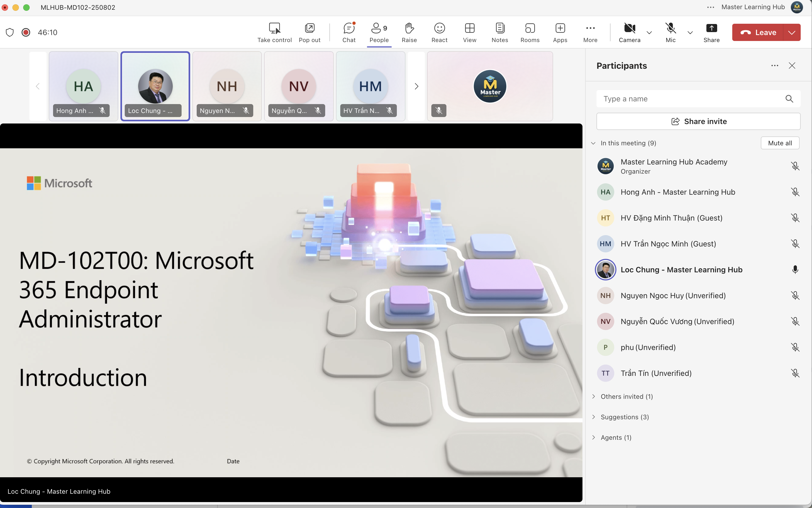
Task: Click Share invite button
Action: click(x=698, y=121)
